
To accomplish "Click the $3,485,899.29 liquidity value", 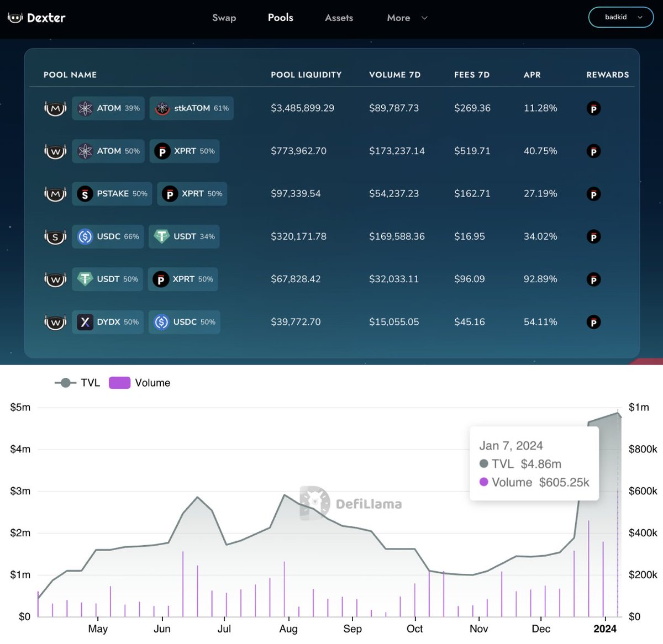I will pos(302,108).
